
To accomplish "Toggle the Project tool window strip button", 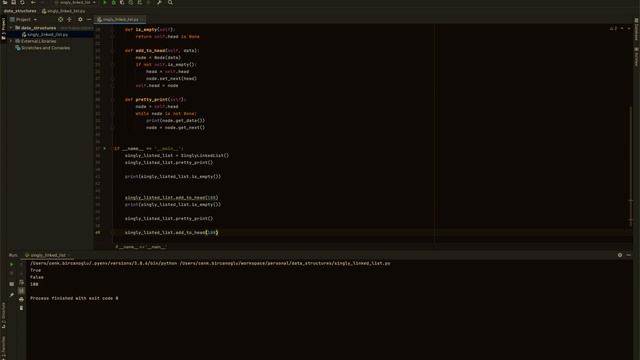I will point(3,28).
